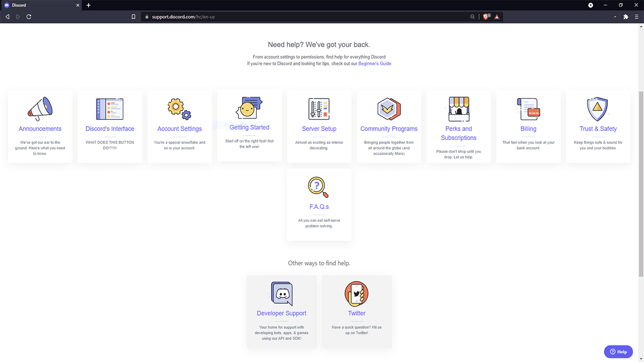This screenshot has height=362, width=644.
Task: Click 'We've got our ear to the ground' text
Action: 40,148
